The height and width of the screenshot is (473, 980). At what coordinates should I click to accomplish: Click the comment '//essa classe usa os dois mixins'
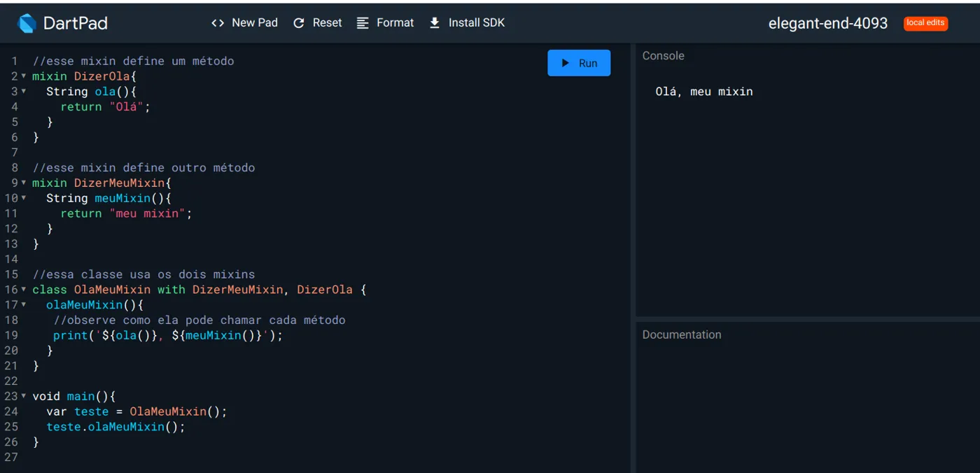(143, 274)
